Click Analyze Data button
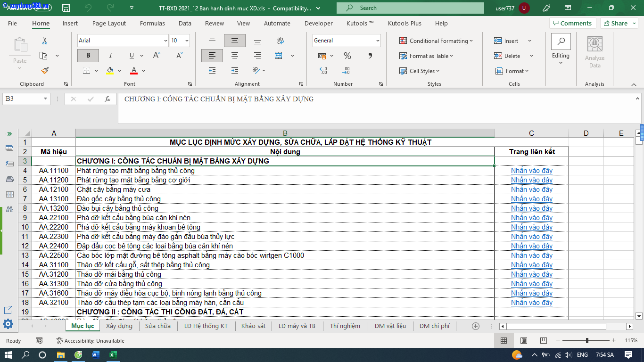This screenshot has height=362, width=644. [595, 51]
